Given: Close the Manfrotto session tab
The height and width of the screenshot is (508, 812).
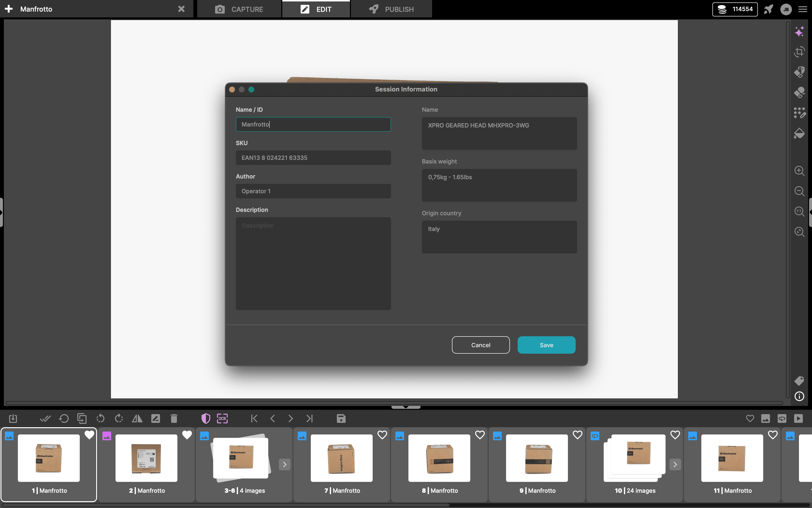Looking at the screenshot, I should point(181,9).
